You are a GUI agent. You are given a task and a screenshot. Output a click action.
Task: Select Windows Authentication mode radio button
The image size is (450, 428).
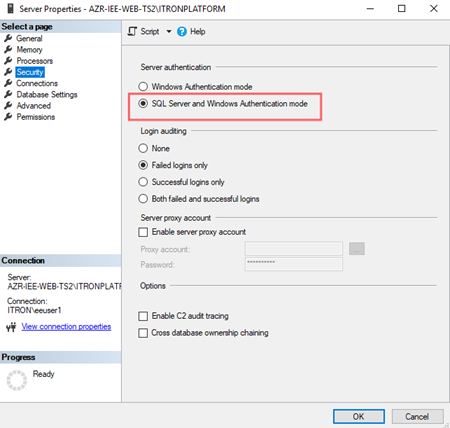point(143,87)
